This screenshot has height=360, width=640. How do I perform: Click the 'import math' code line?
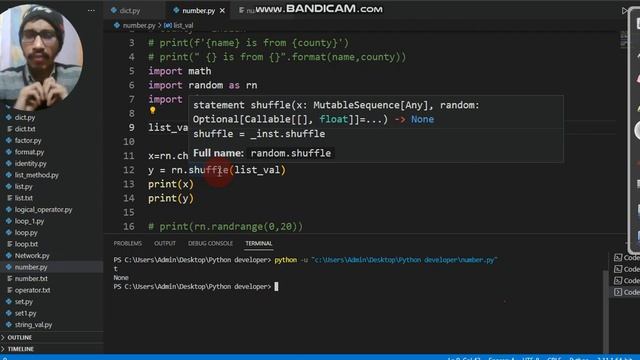tap(180, 71)
